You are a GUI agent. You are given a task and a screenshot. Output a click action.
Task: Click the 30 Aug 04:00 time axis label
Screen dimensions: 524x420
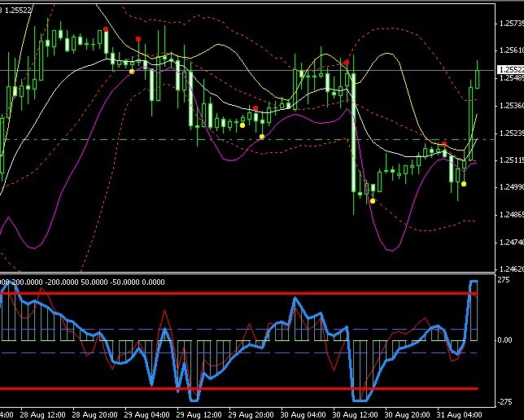[x=303, y=415]
